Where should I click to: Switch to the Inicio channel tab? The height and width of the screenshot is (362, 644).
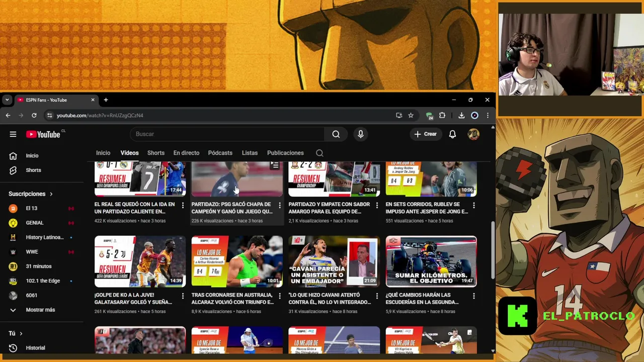click(x=103, y=153)
